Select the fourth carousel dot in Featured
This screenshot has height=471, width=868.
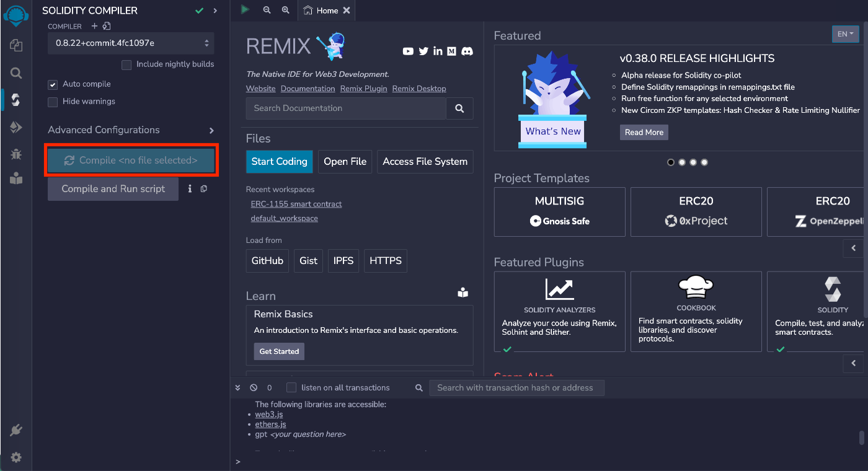pyautogui.click(x=704, y=162)
